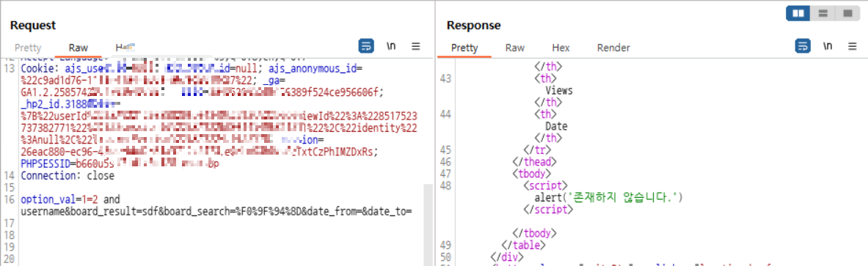Select the Response Pretty tab
Image resolution: width=868 pixels, height=266 pixels.
point(464,48)
